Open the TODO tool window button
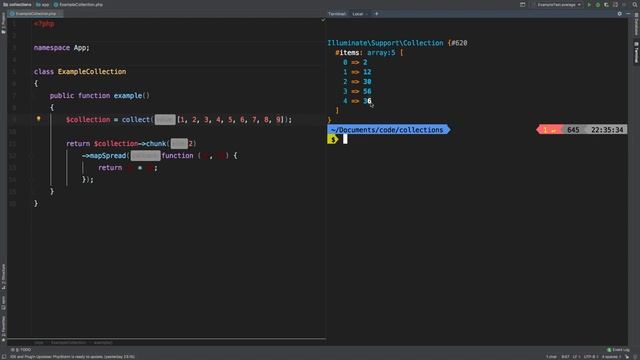Viewport: 640px width, 360px height. pyautogui.click(x=21, y=350)
